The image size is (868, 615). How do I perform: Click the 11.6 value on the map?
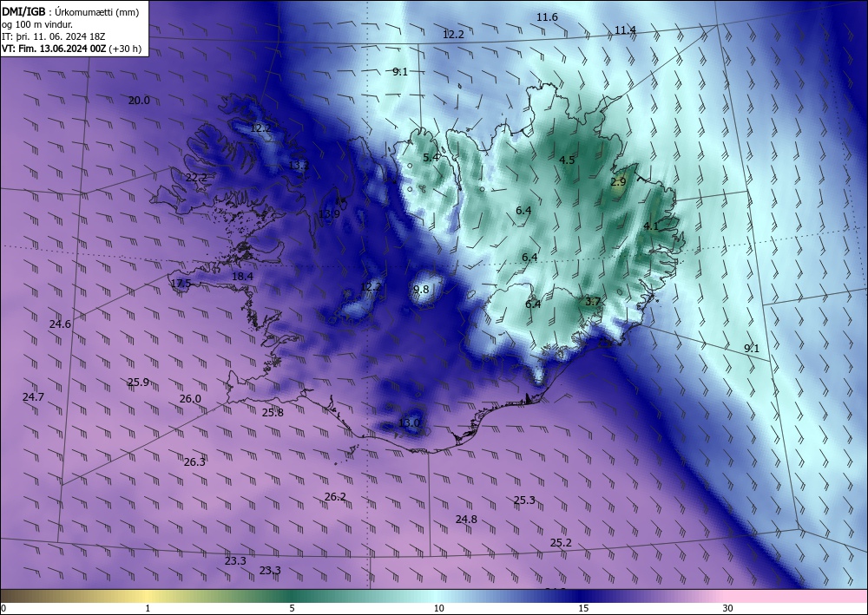point(547,17)
